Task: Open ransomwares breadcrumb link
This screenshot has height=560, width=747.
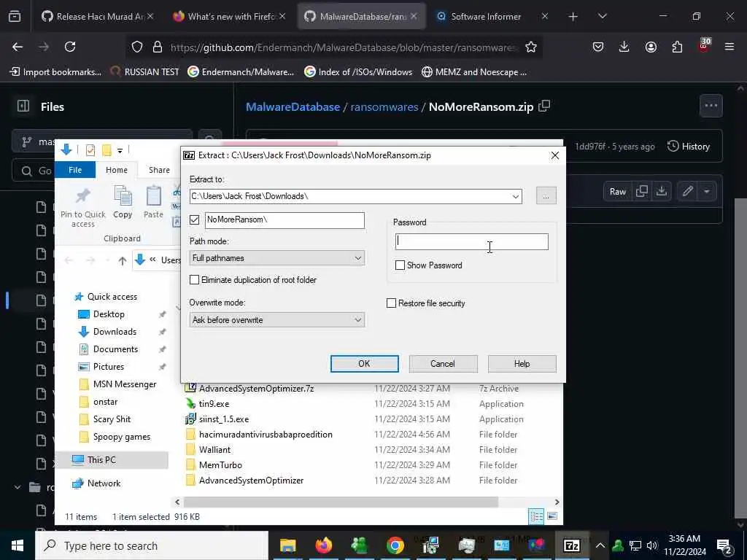Action: click(384, 106)
